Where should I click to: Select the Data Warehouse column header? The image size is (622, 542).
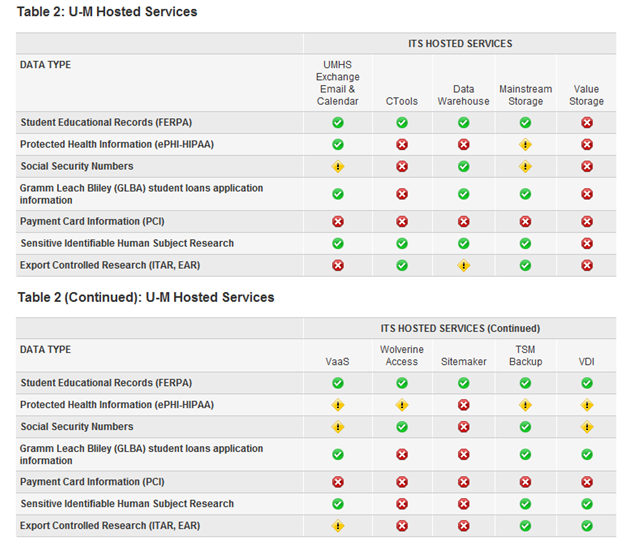point(463,95)
